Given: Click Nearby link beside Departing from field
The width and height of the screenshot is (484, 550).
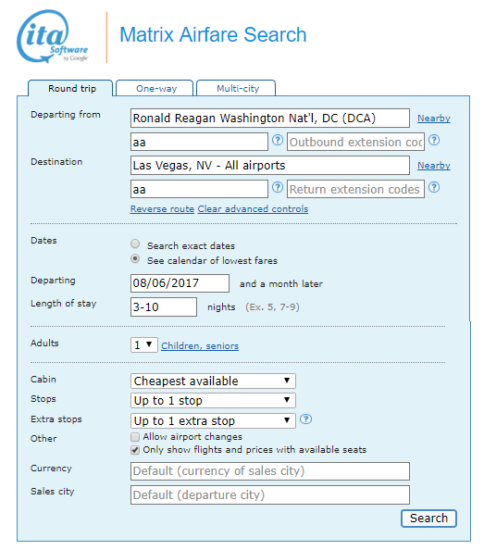Looking at the screenshot, I should click(x=433, y=118).
